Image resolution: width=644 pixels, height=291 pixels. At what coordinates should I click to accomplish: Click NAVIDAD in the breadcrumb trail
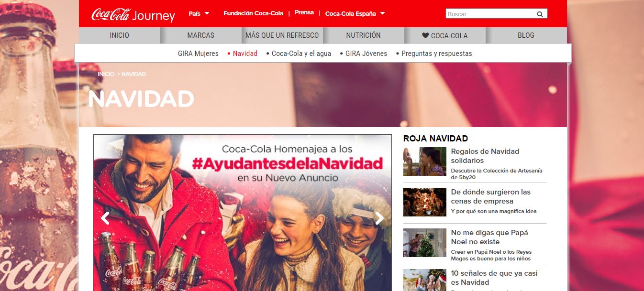click(x=134, y=74)
